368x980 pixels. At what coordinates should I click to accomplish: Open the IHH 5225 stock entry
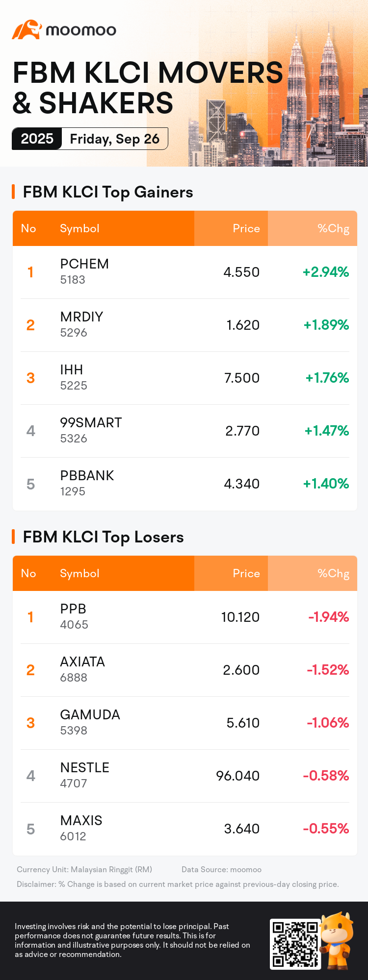[x=184, y=378]
